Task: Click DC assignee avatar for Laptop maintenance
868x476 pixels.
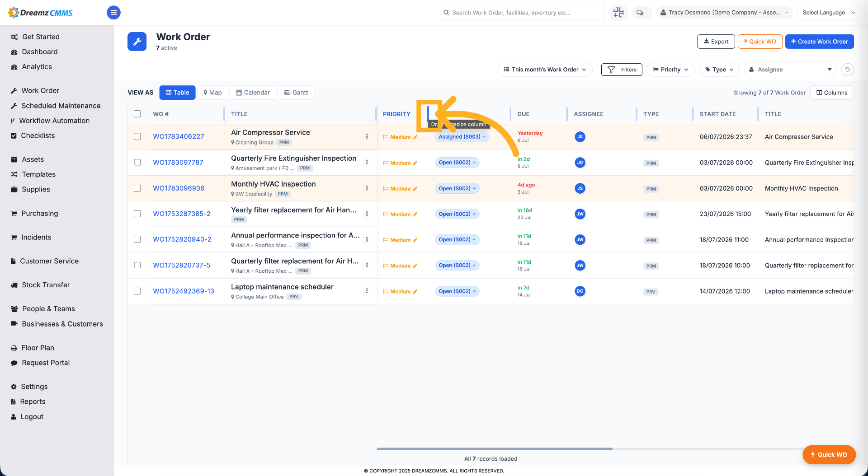Action: (x=580, y=291)
